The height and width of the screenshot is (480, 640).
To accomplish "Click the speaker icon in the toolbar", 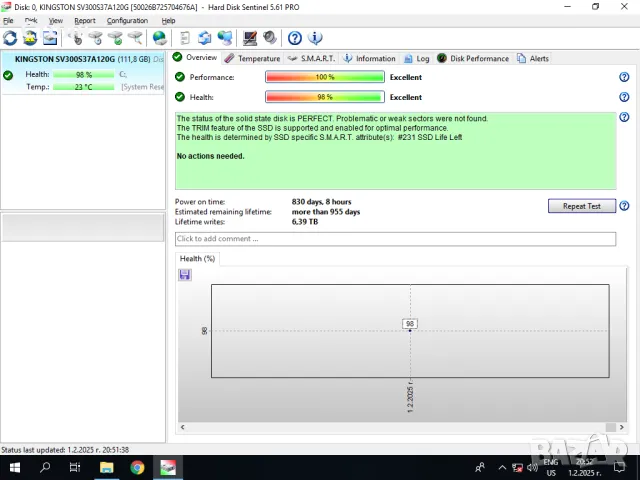I will coord(270,38).
